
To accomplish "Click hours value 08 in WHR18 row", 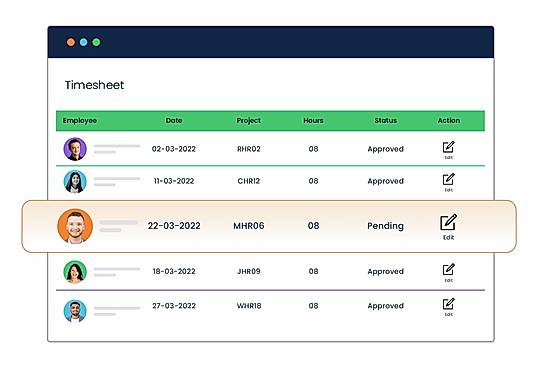I will point(313,306).
